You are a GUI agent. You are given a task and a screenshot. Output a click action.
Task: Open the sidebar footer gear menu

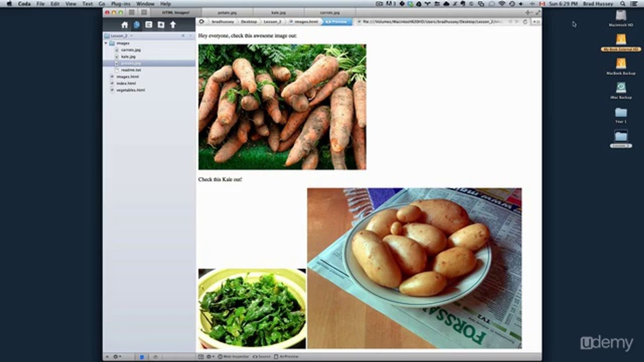click(117, 356)
